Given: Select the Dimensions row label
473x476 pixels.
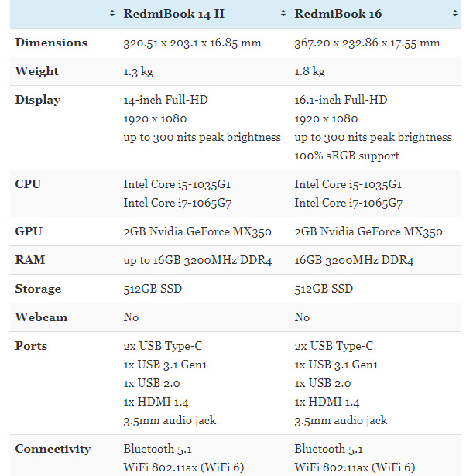Looking at the screenshot, I should tap(51, 43).
